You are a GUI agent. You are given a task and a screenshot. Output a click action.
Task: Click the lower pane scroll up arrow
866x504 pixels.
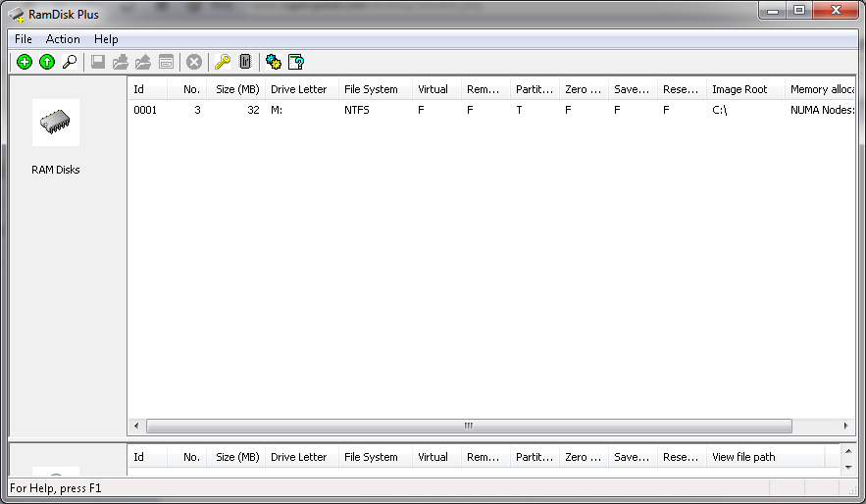pos(849,452)
